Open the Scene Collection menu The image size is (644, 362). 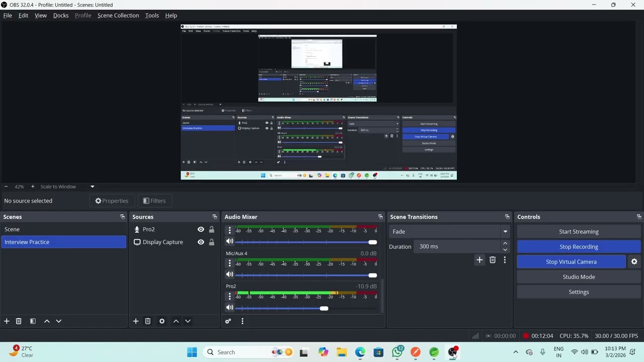tap(118, 15)
